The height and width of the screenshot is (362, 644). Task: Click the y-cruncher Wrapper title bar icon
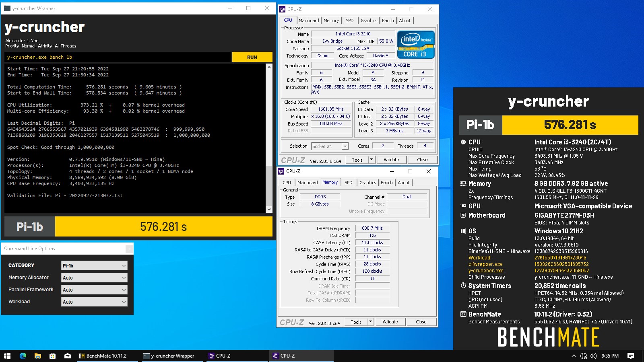tap(7, 8)
